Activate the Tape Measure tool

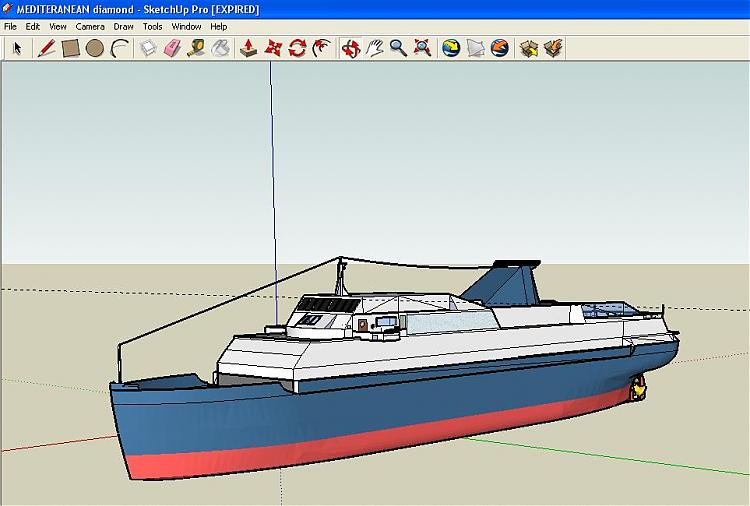[196, 48]
